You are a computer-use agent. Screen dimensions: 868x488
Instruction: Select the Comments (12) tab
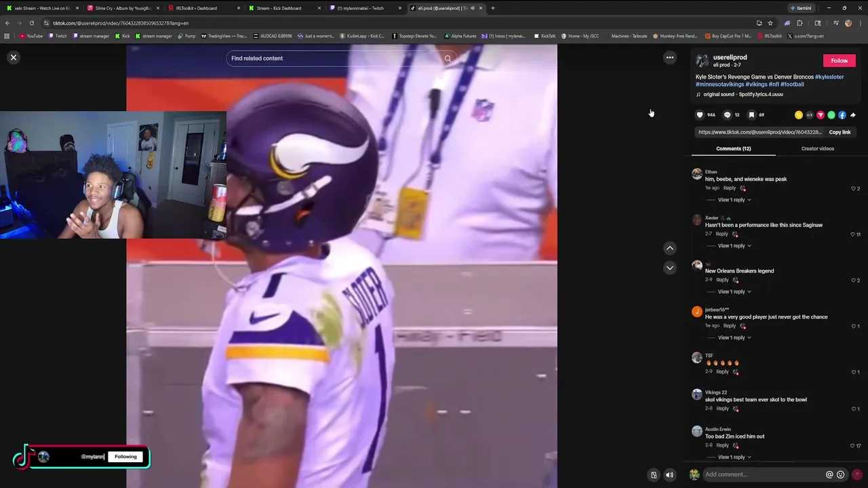coord(734,148)
